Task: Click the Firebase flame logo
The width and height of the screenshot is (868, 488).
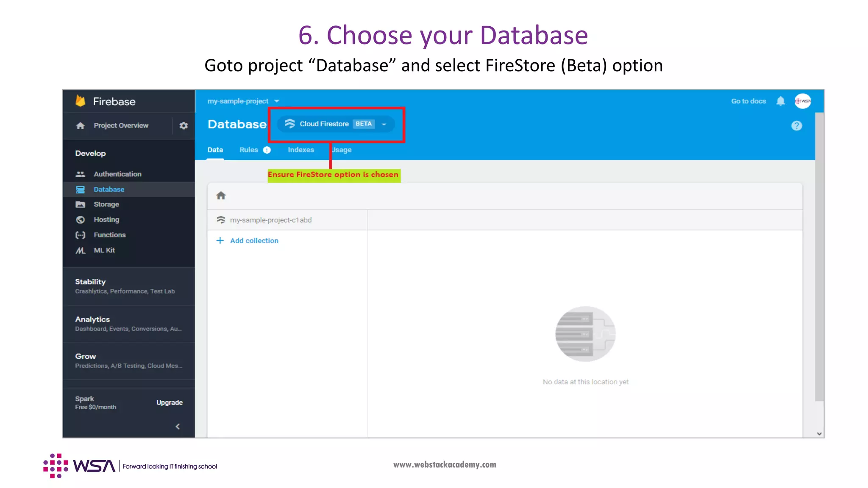Action: [x=81, y=101]
